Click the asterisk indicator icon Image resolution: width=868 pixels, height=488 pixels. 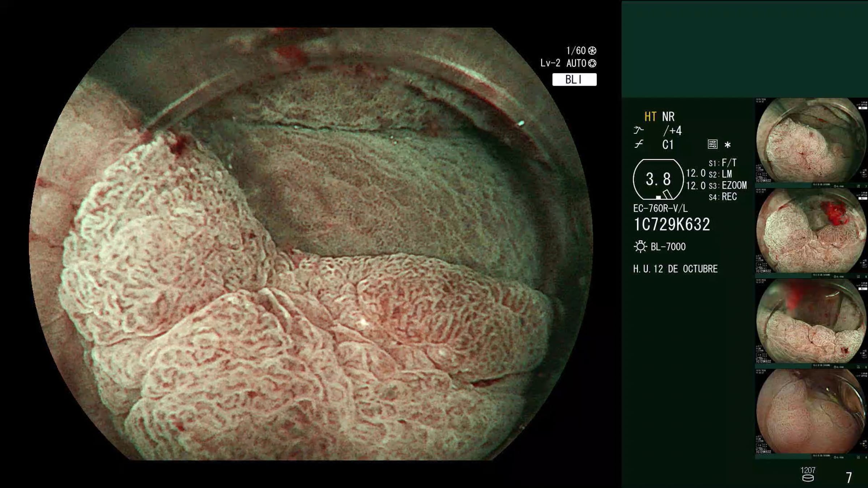[x=728, y=145]
